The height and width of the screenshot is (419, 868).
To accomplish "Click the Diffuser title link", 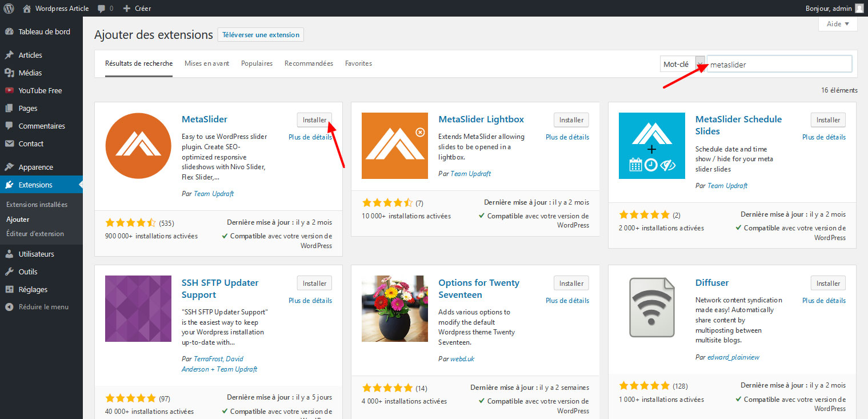I will point(712,283).
